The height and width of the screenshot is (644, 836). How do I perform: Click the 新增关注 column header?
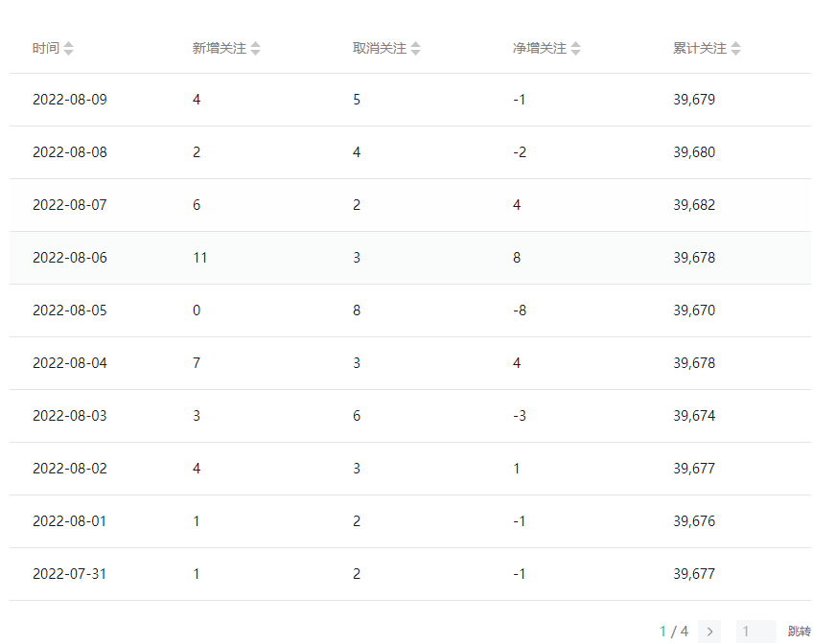click(x=220, y=49)
